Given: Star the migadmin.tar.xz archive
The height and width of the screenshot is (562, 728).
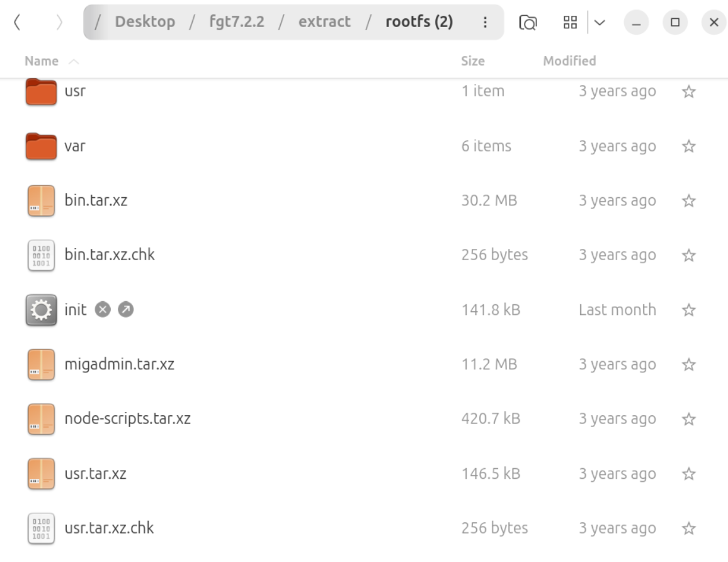Looking at the screenshot, I should [688, 365].
